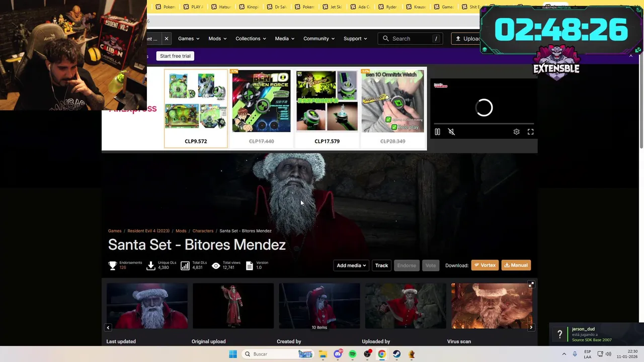Open File Explorer from the taskbar

tap(323, 354)
